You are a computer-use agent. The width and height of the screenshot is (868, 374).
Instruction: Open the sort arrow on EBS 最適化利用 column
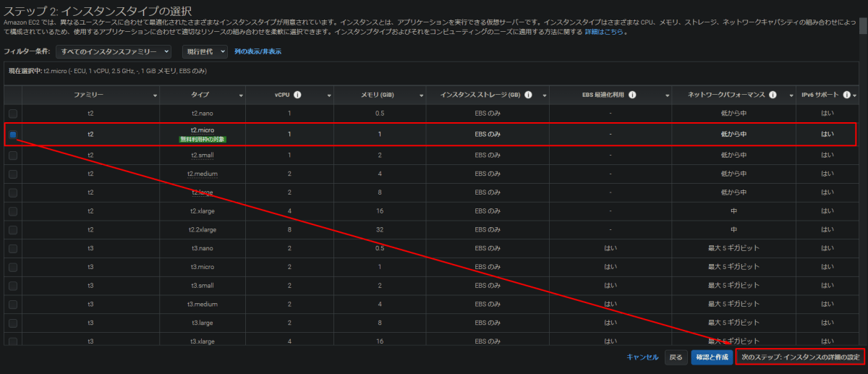coord(667,95)
